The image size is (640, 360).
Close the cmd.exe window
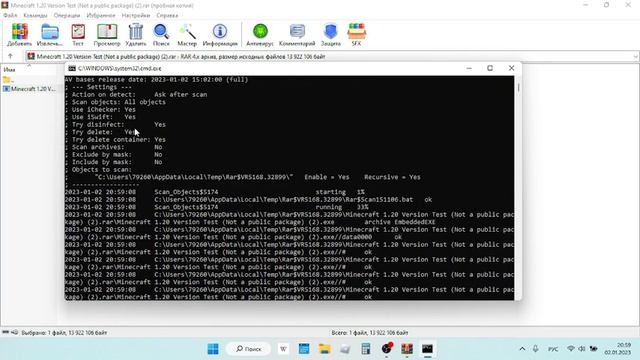[x=511, y=68]
